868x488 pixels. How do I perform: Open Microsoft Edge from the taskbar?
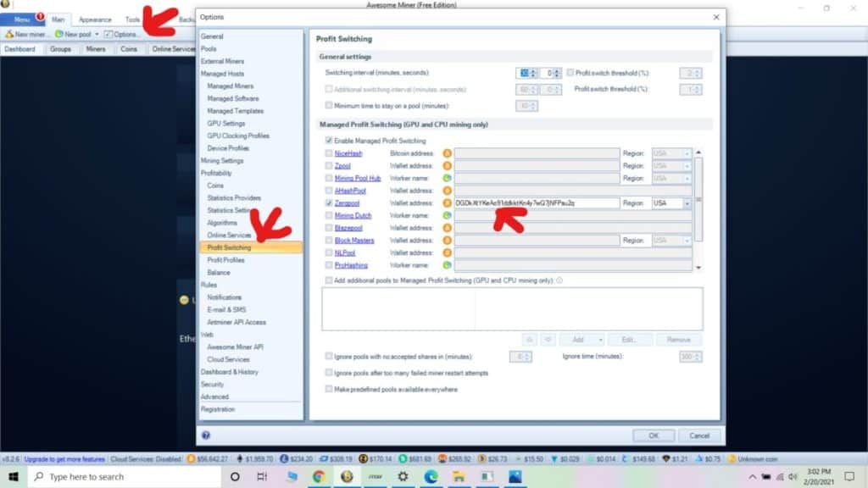pyautogui.click(x=431, y=477)
